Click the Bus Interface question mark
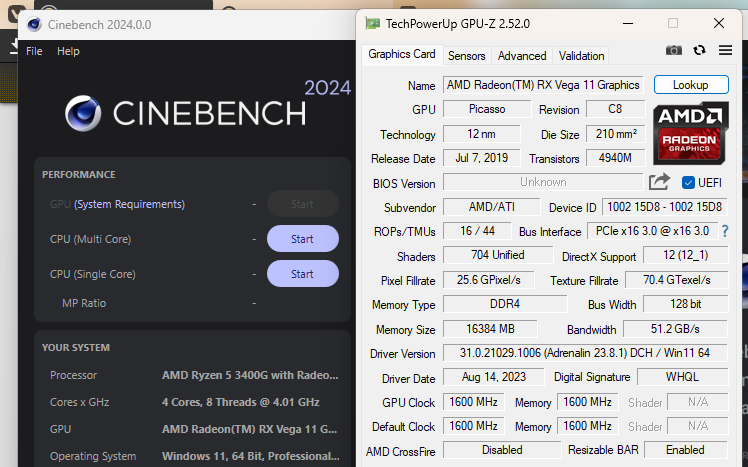The image size is (748, 467). click(725, 231)
